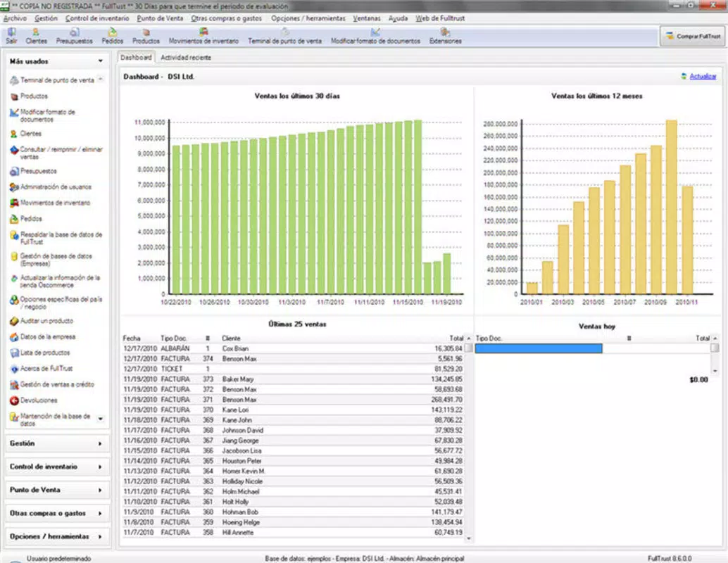The width and height of the screenshot is (728, 563).
Task: Sort sales by Cliente column header
Action: [x=231, y=339]
